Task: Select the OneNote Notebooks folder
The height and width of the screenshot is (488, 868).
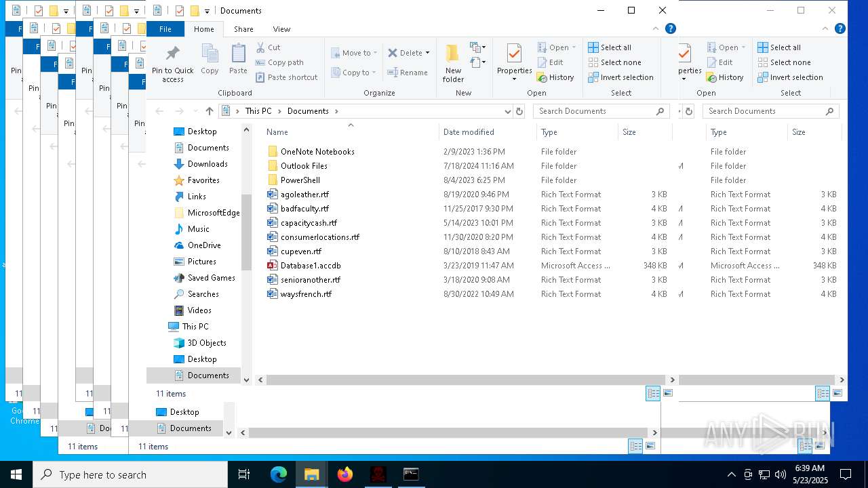Action: [x=317, y=152]
